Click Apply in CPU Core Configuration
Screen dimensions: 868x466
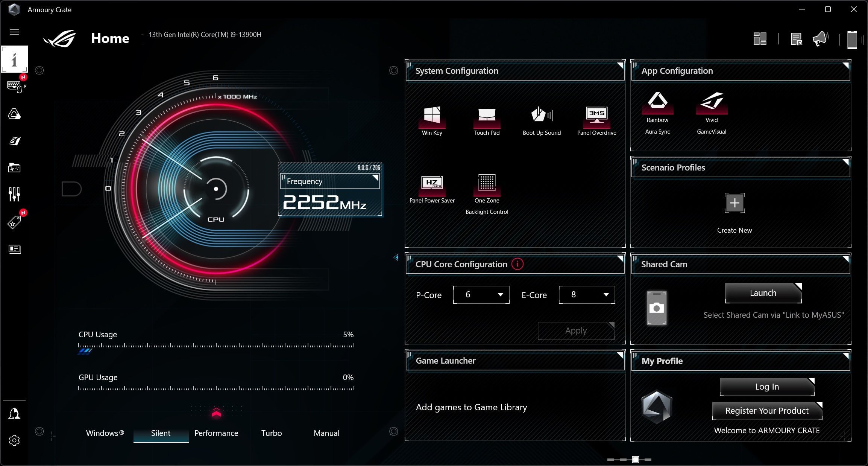[576, 331]
